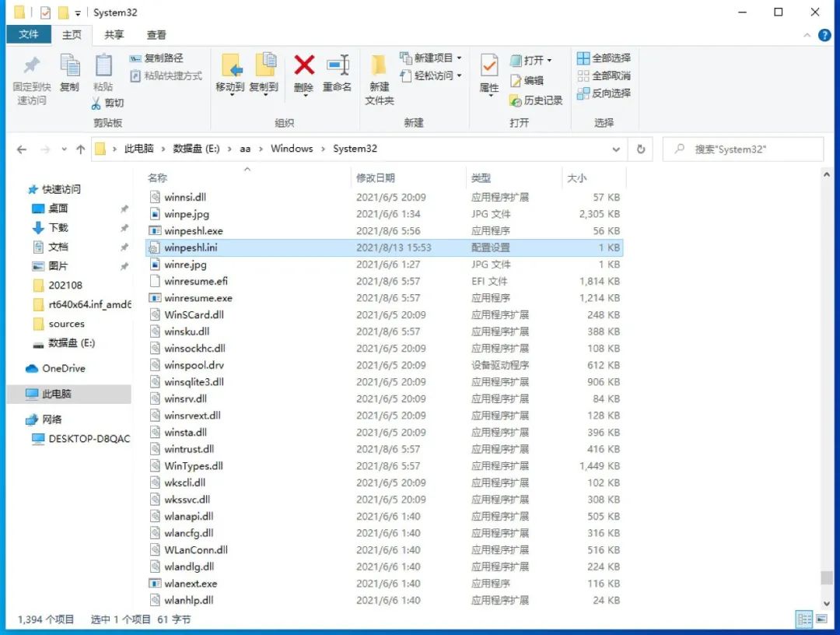
Task: Open the Share (共享) ribbon tab
Action: pos(114,34)
